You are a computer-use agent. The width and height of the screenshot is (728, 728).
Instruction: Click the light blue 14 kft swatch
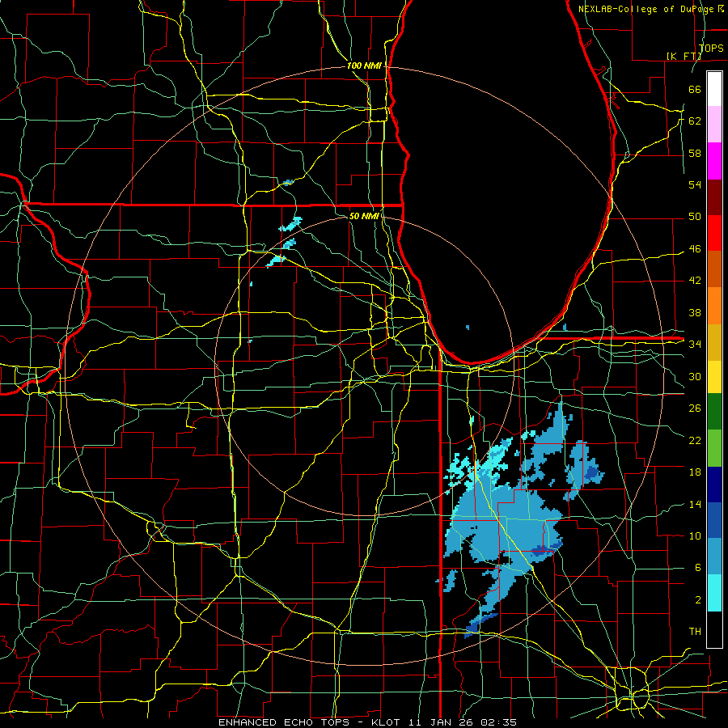pos(714,557)
